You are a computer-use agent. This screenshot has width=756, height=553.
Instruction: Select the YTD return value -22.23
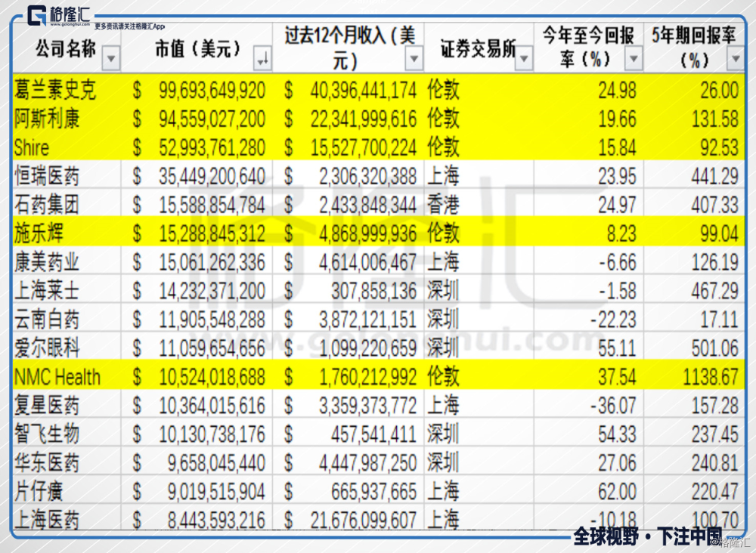(613, 320)
